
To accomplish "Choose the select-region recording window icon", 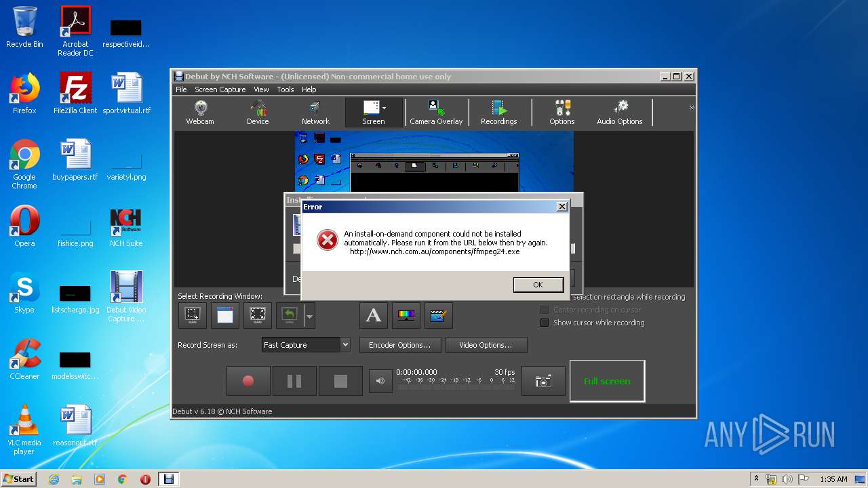I will [x=193, y=315].
